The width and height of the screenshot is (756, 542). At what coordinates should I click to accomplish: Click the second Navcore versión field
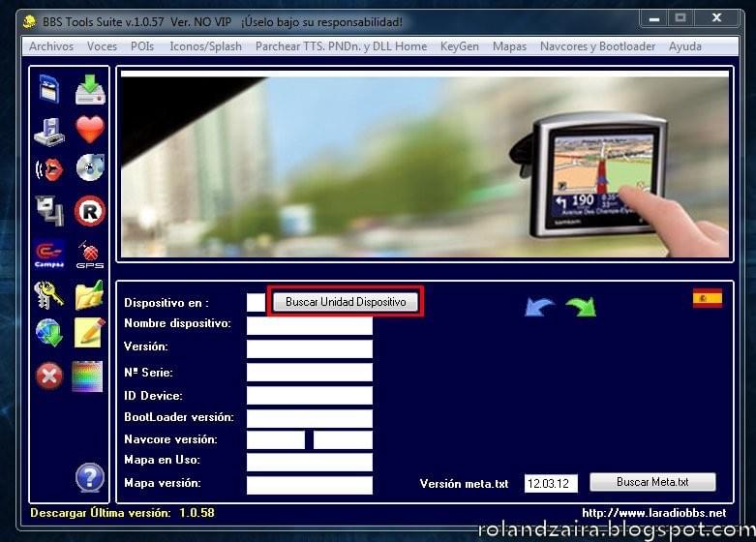click(343, 439)
